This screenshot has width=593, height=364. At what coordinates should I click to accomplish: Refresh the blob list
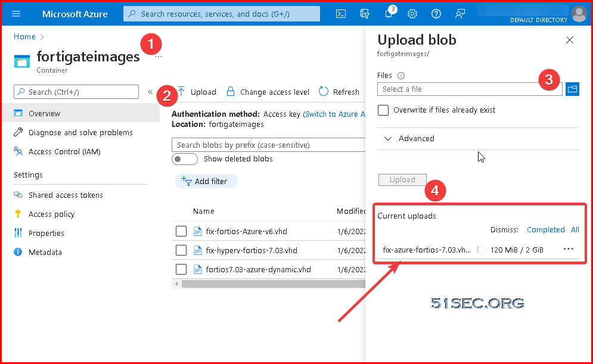point(339,92)
